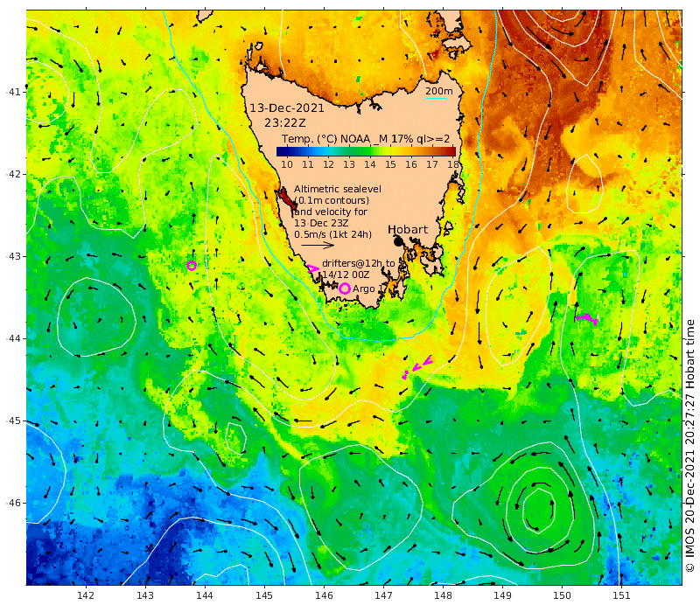
Task: Click the IMOS copyright timestamp text
Action: 690,446
